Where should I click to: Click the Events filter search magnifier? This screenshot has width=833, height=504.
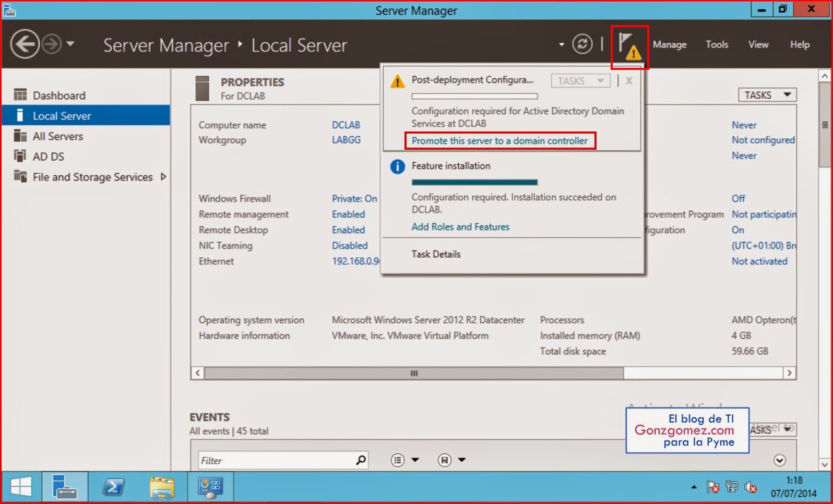tap(361, 460)
